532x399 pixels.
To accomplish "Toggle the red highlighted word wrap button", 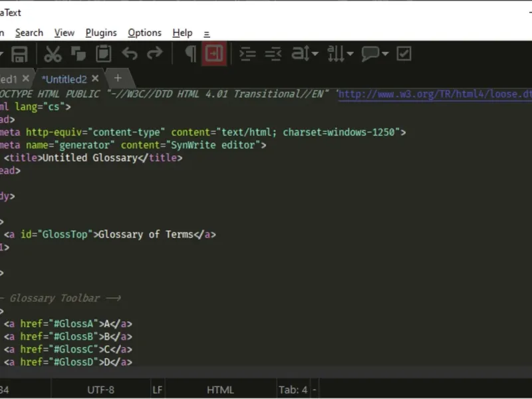I will (x=214, y=54).
